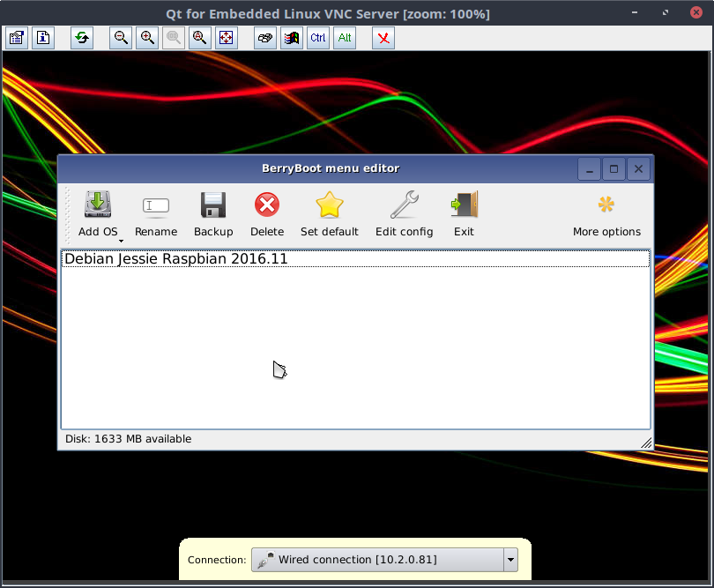Minimize the BerryBoot menu editor window
The image size is (714, 588).
click(x=589, y=169)
